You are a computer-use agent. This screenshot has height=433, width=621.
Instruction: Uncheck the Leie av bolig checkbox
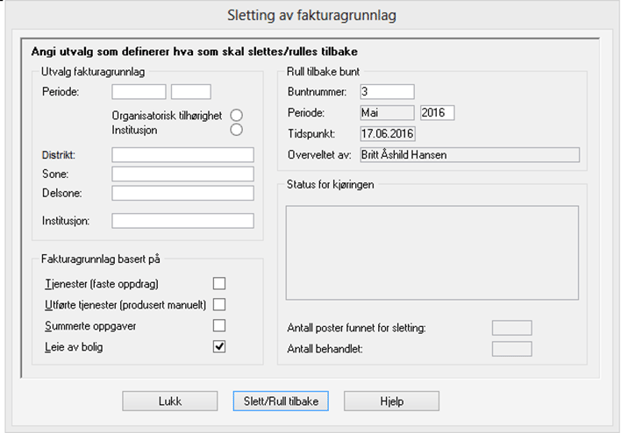(219, 347)
